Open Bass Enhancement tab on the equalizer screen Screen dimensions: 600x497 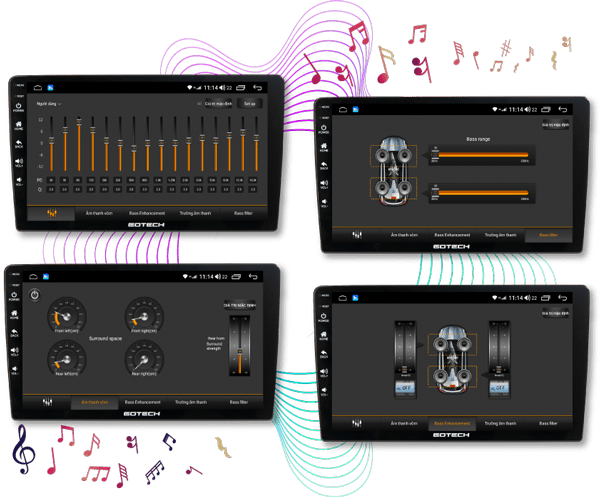coord(147,213)
